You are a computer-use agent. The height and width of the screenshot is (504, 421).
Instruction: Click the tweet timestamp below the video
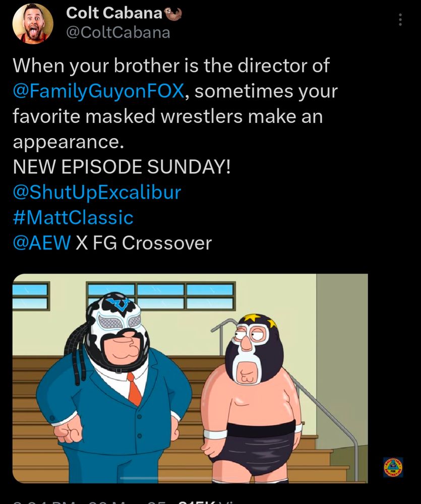coord(90,501)
